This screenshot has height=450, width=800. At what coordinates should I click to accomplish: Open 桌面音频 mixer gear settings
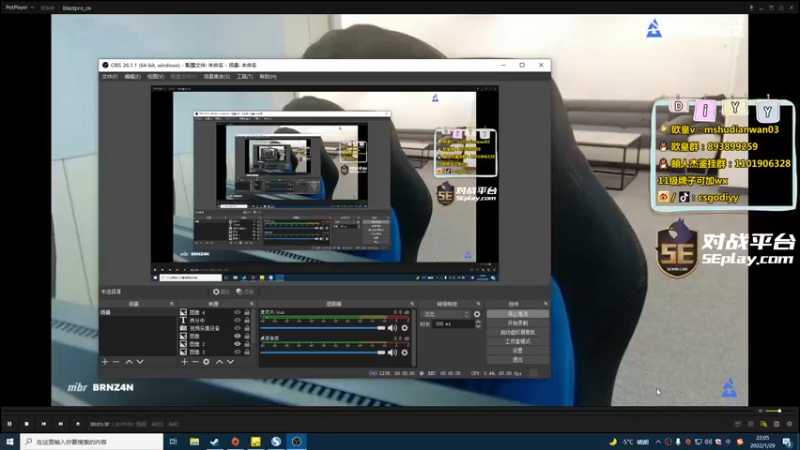click(405, 353)
